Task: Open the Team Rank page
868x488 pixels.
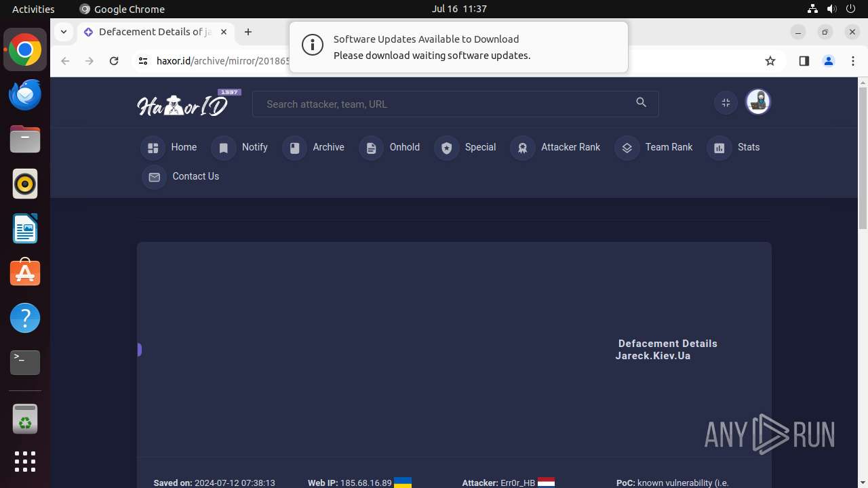Action: 654,148
